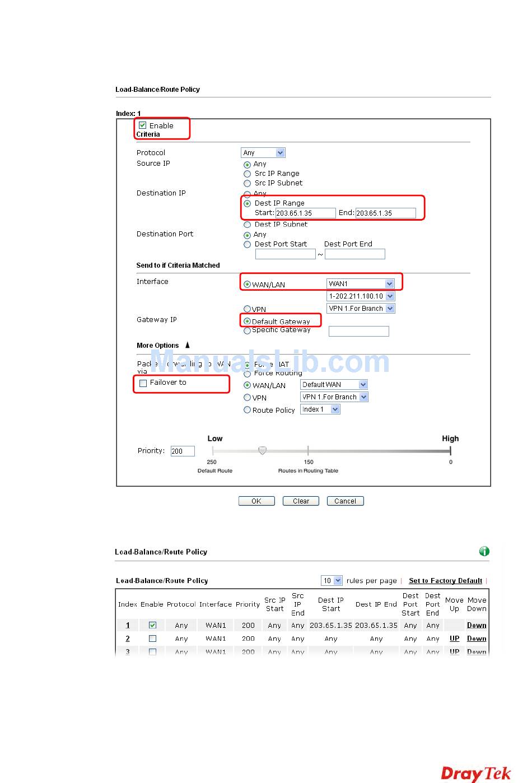
Task: Click the Dest IP Range End field
Action: [386, 213]
